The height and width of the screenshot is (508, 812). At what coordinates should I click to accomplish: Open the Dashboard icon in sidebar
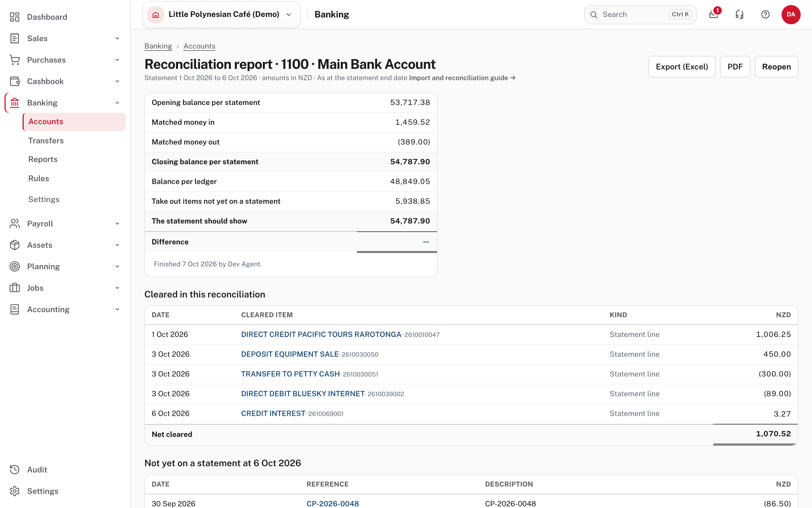point(14,17)
